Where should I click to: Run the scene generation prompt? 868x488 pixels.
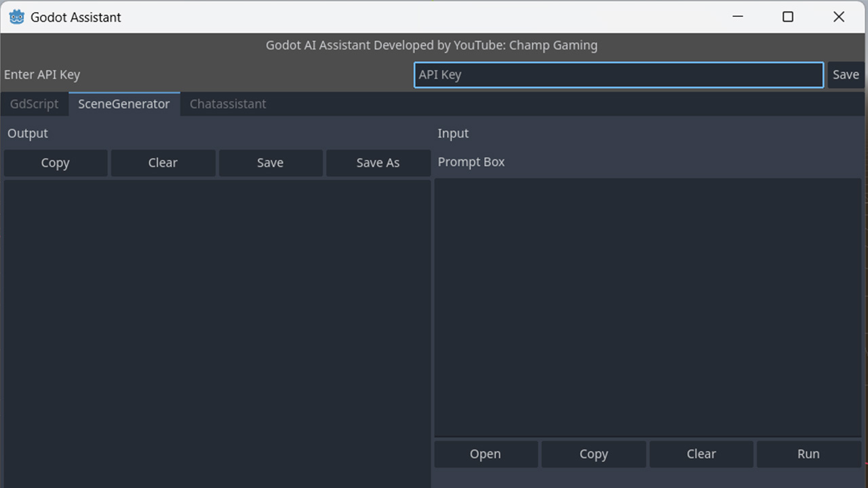click(808, 453)
